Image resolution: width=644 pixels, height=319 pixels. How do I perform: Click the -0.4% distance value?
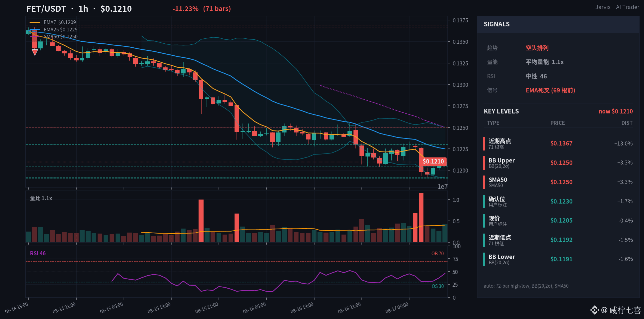(626, 221)
